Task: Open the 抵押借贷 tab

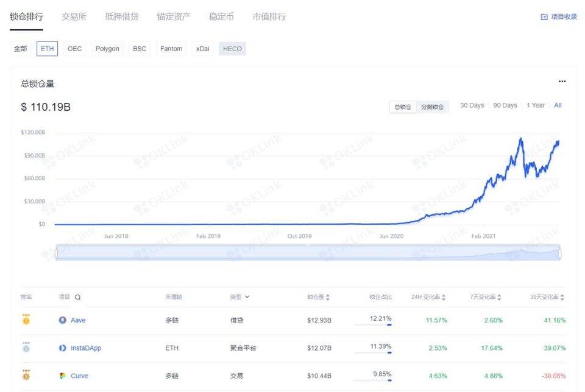Action: coord(122,17)
